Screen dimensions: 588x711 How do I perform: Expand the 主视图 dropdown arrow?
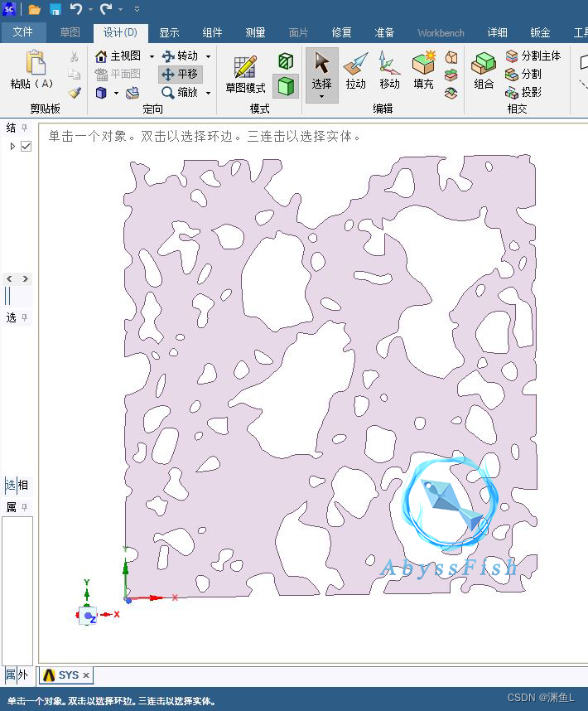152,56
